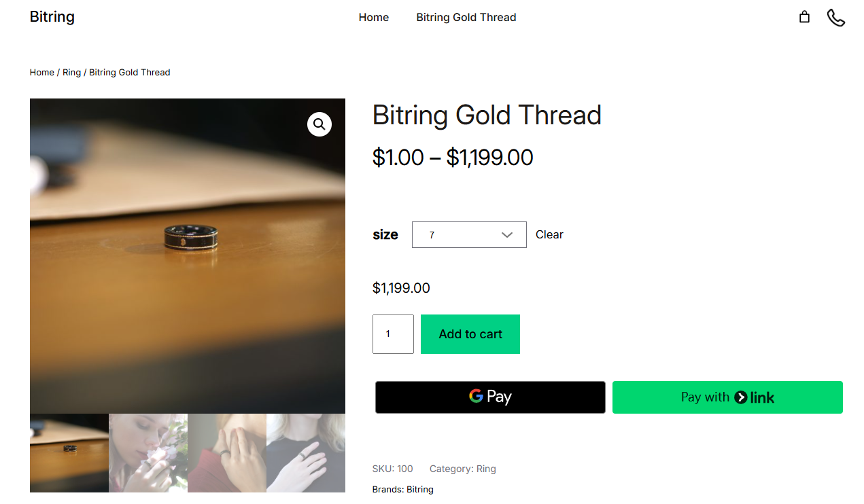Open the Ring breadcrumb link
The image size is (864, 504).
[71, 73]
